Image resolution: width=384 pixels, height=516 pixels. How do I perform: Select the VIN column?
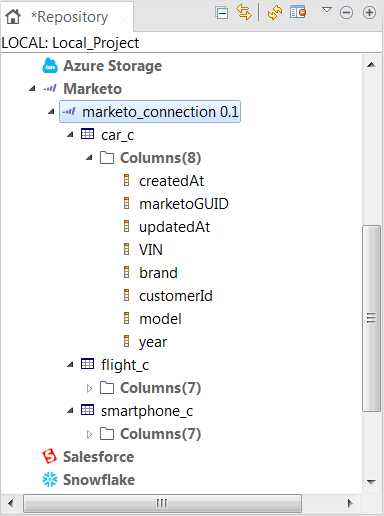point(151,250)
